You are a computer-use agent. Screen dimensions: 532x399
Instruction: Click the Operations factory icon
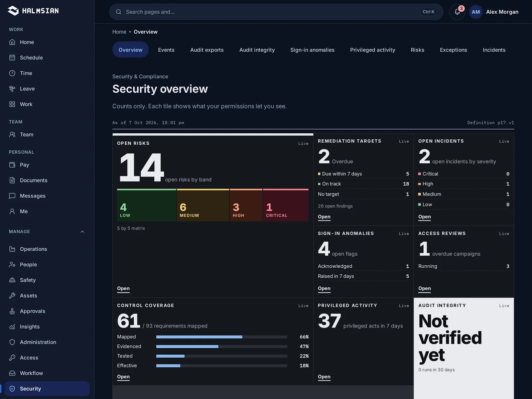[12, 249]
